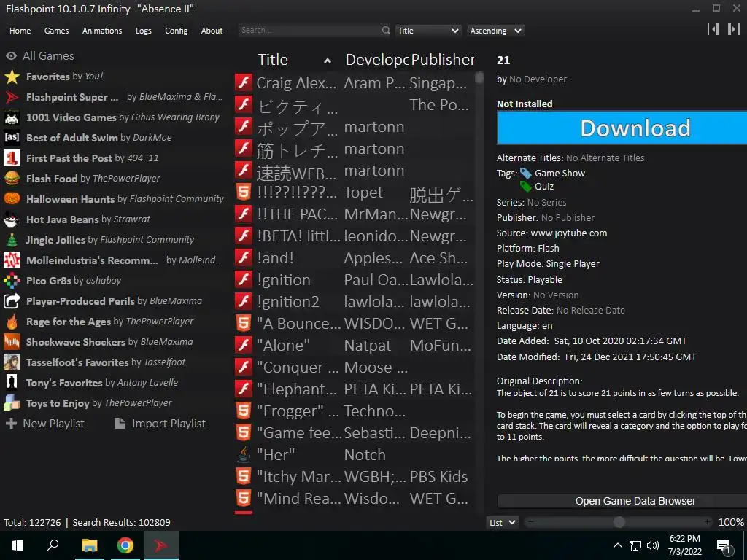Click Toys to Enjoy blocks icon
747x560 pixels.
12,403
